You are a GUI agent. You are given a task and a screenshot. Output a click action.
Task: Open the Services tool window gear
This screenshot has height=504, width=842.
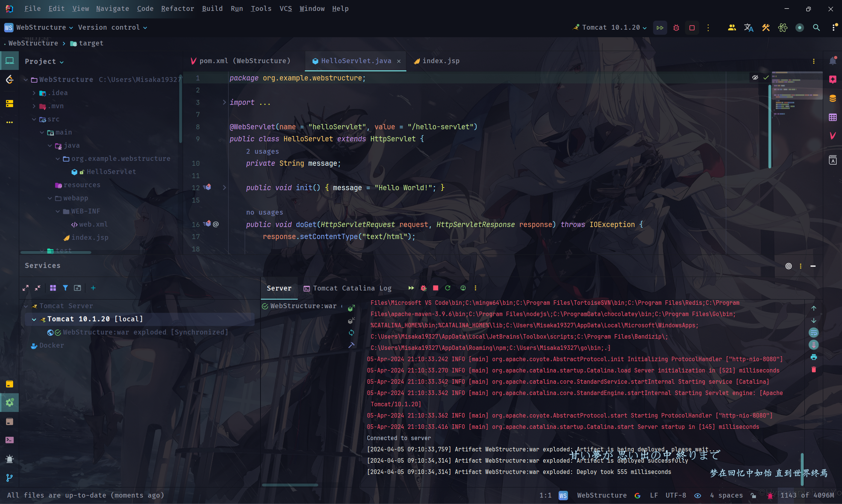point(9,403)
